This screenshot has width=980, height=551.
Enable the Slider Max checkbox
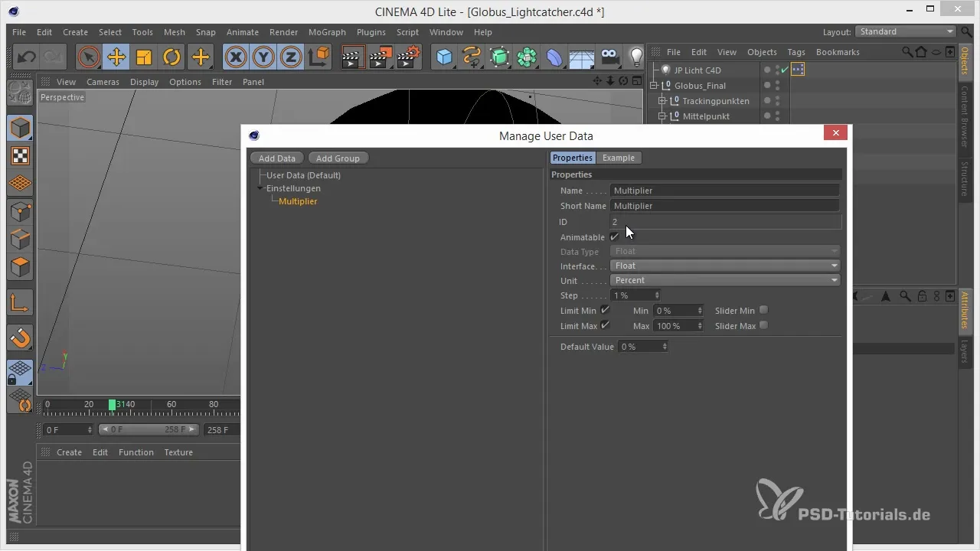[763, 325]
